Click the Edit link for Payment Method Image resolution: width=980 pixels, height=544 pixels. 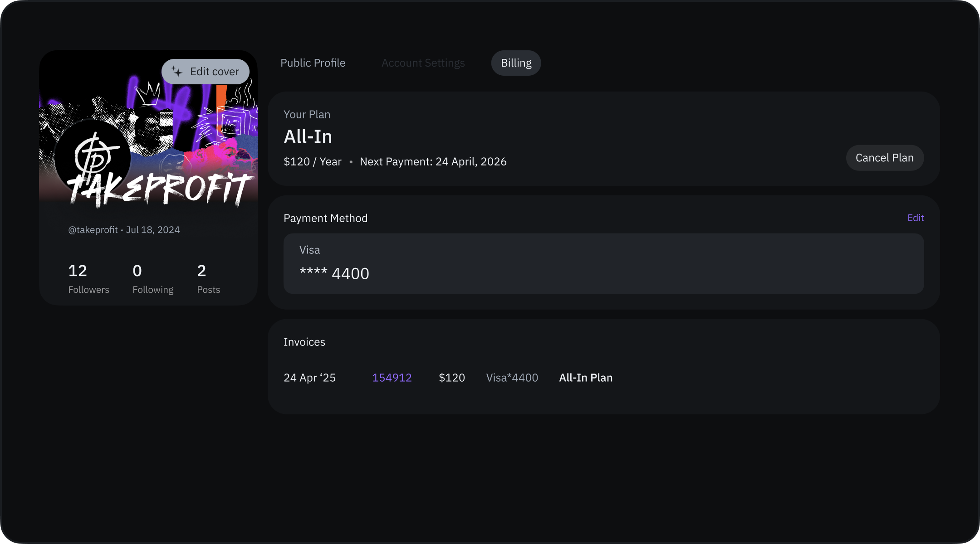point(915,218)
